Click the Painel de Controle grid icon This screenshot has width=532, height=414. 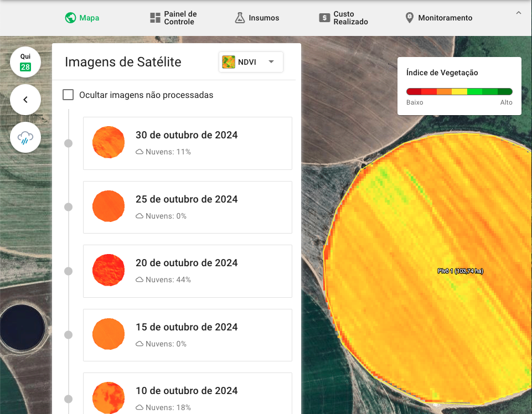click(155, 18)
